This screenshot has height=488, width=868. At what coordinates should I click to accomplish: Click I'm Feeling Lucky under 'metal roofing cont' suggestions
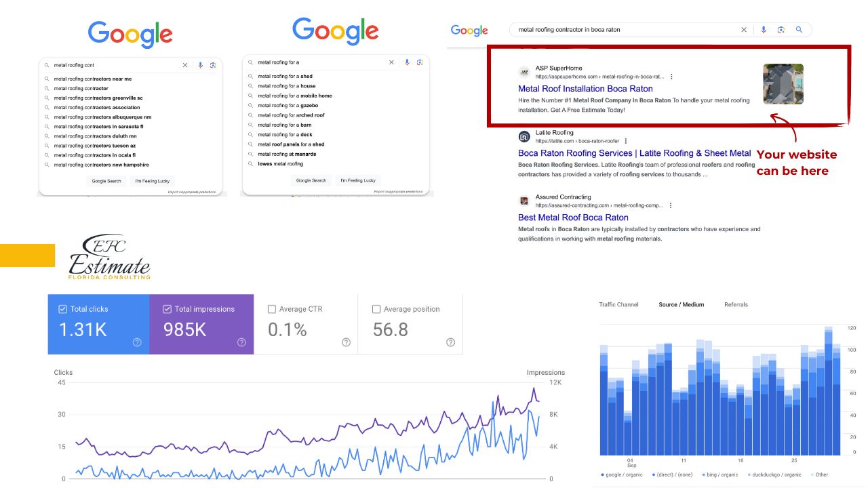click(153, 181)
